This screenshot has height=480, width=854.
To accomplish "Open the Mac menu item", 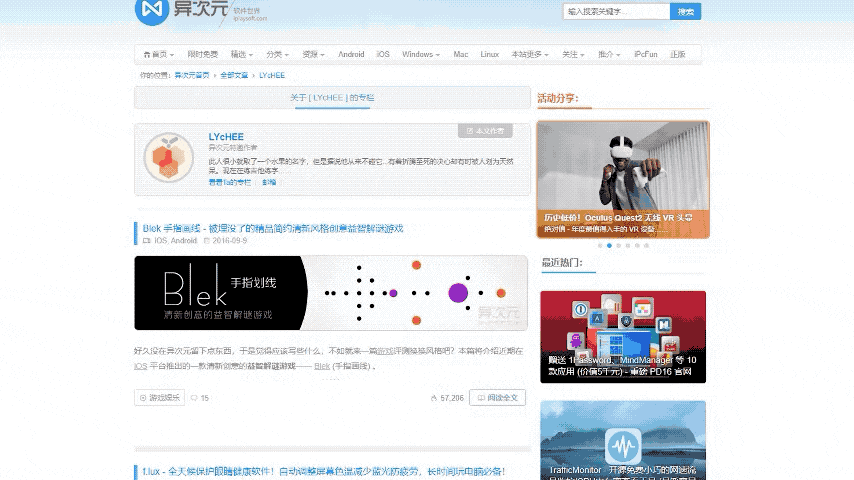I will tap(461, 54).
